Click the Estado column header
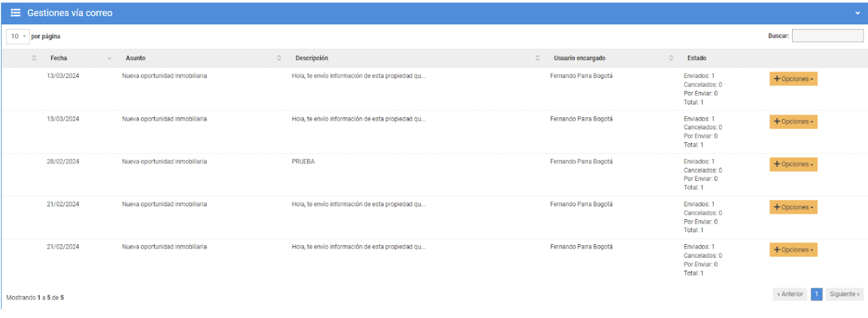Viewport: 868px width, 318px height. point(696,58)
